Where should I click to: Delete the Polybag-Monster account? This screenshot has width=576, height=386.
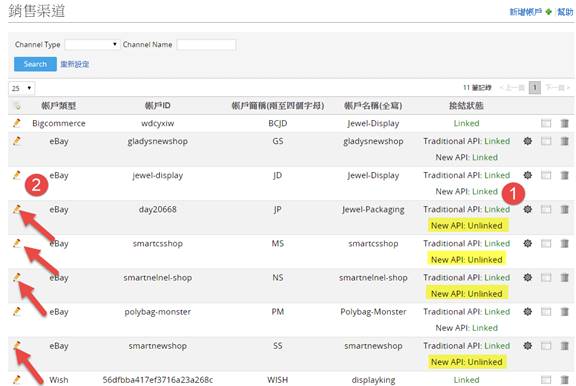click(x=565, y=311)
